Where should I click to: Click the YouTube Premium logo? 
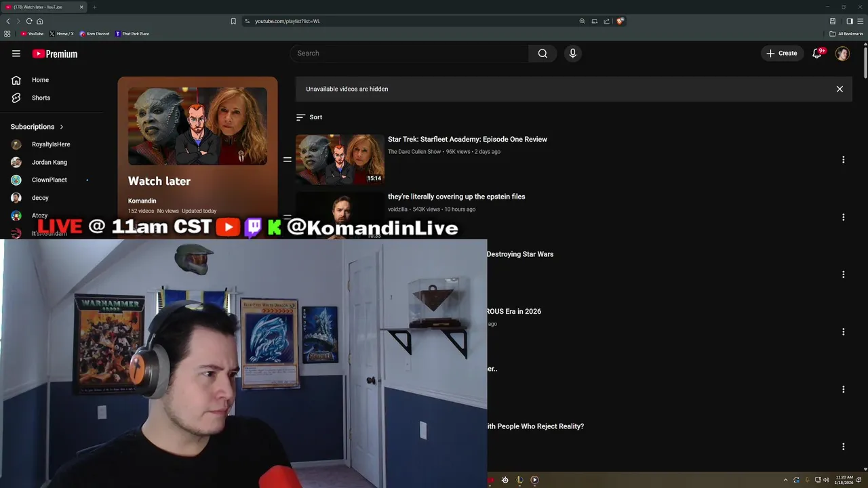click(55, 54)
